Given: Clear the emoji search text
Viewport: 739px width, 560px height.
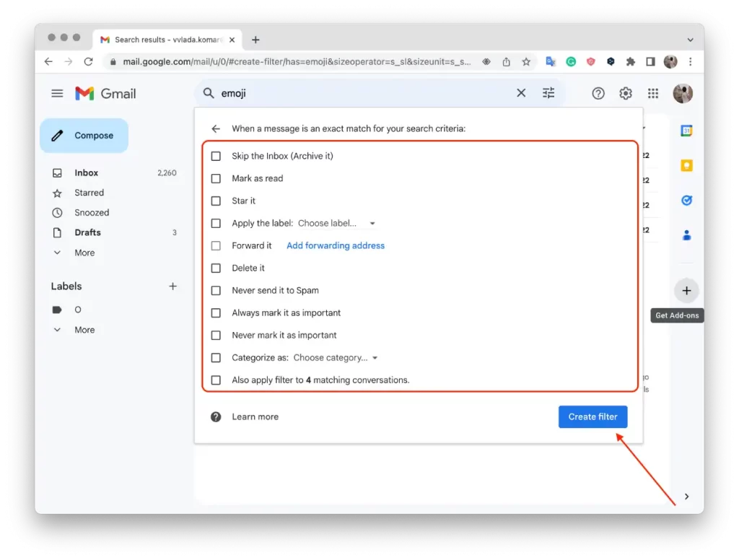Looking at the screenshot, I should tap(521, 93).
